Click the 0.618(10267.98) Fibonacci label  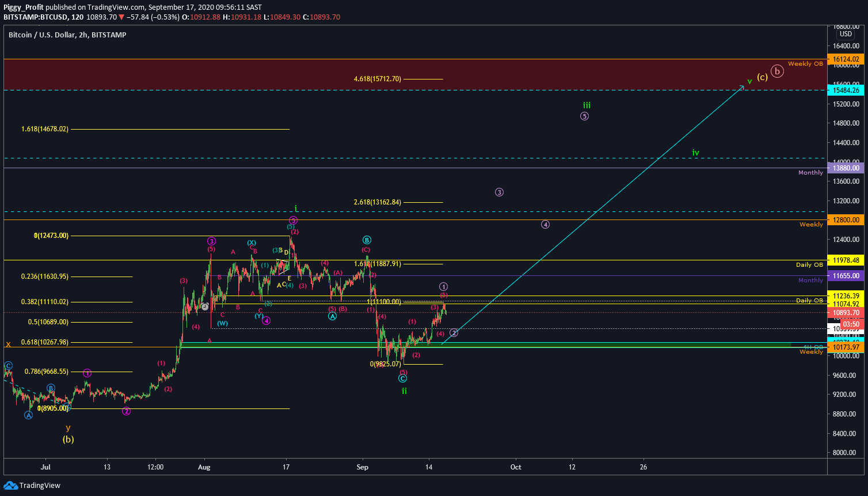(x=45, y=342)
